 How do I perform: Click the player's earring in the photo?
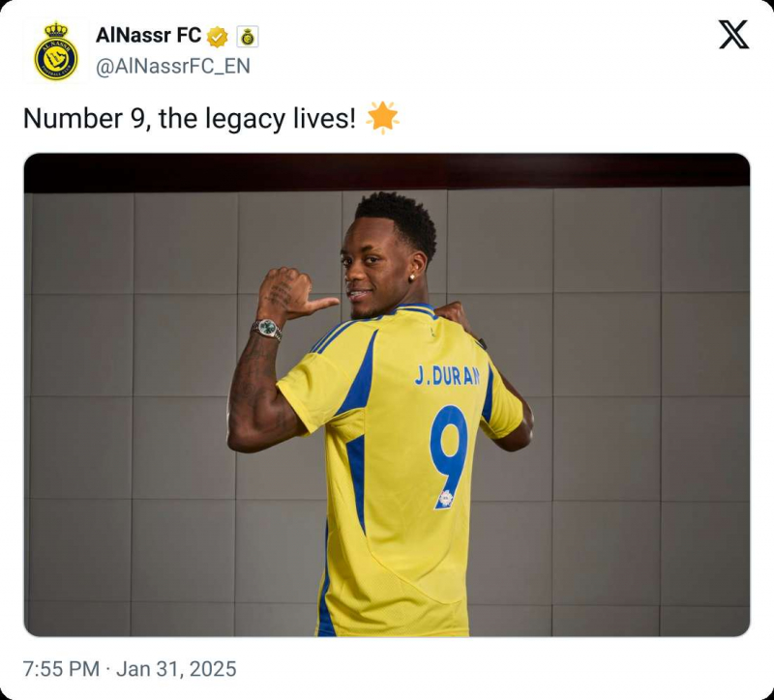click(x=411, y=277)
